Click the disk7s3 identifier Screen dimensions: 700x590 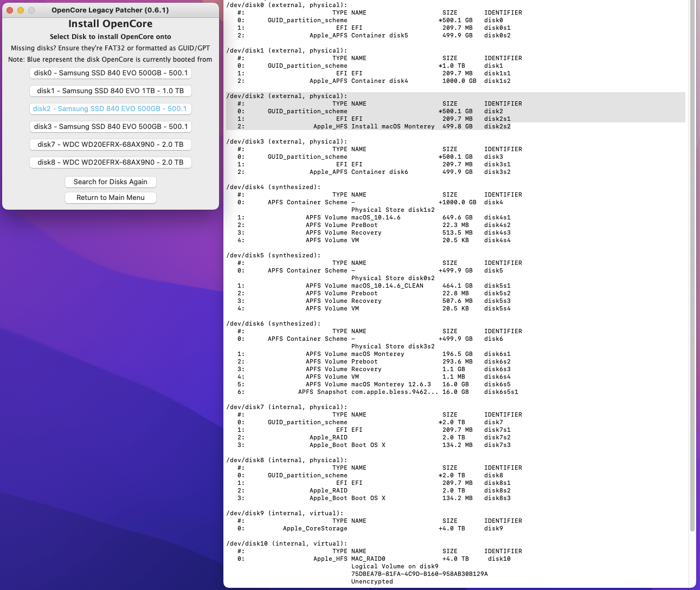click(497, 445)
